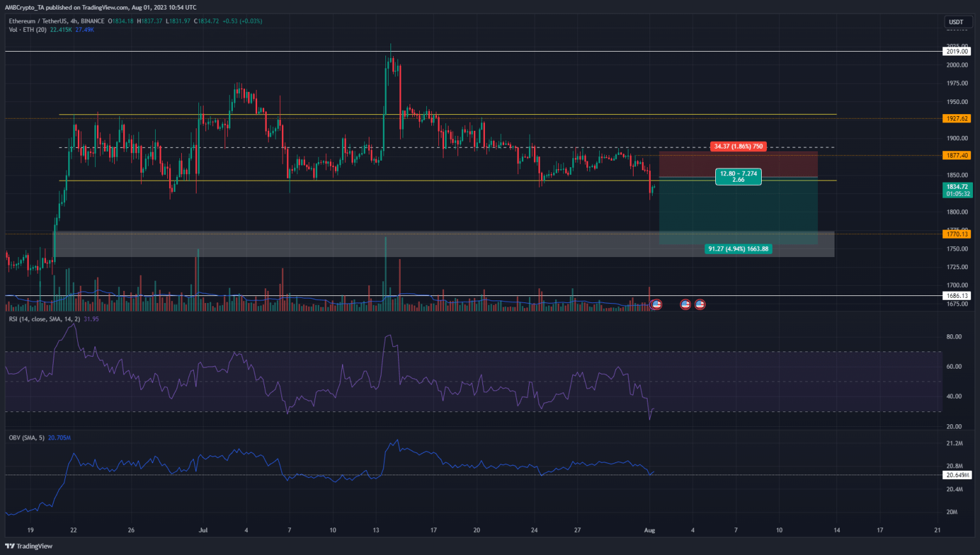This screenshot has width=980, height=555.
Task: Select the short position risk/reward label 2.66
Action: click(x=738, y=177)
